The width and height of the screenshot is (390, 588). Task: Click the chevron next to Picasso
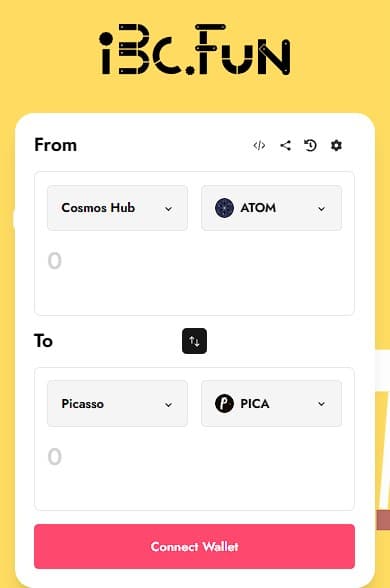click(x=168, y=405)
